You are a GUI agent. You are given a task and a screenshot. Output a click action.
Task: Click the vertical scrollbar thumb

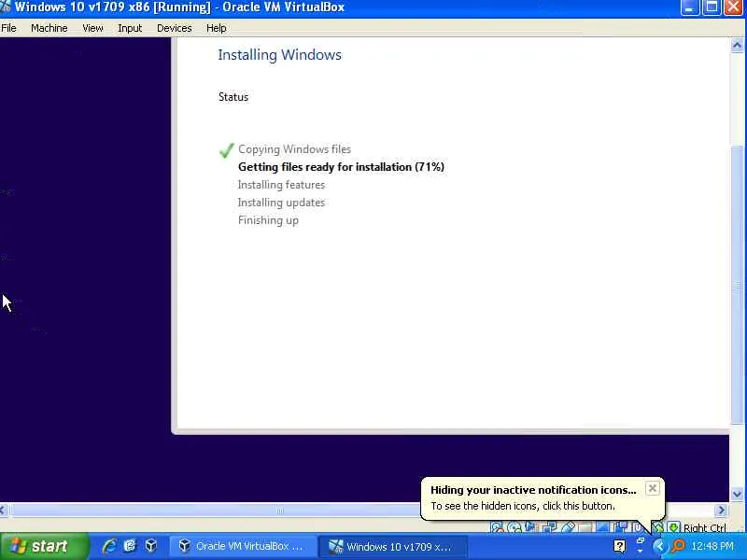click(737, 285)
